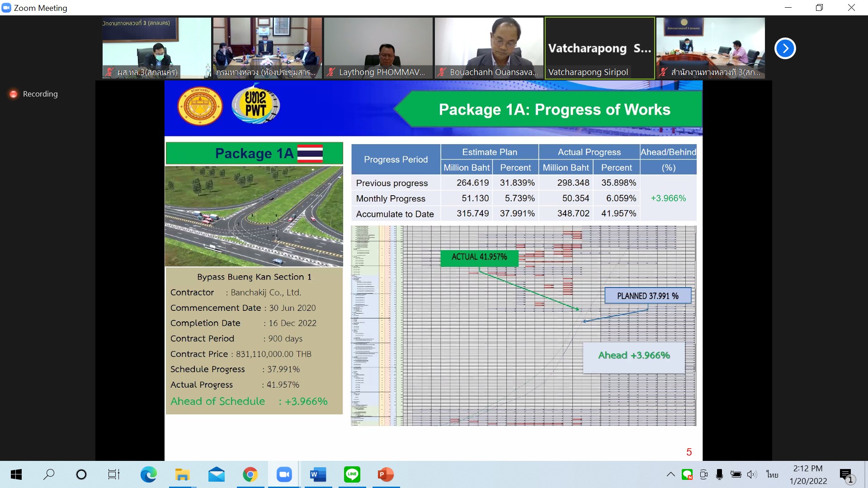
Task: Launch Google Chrome from taskbar
Action: click(x=250, y=474)
